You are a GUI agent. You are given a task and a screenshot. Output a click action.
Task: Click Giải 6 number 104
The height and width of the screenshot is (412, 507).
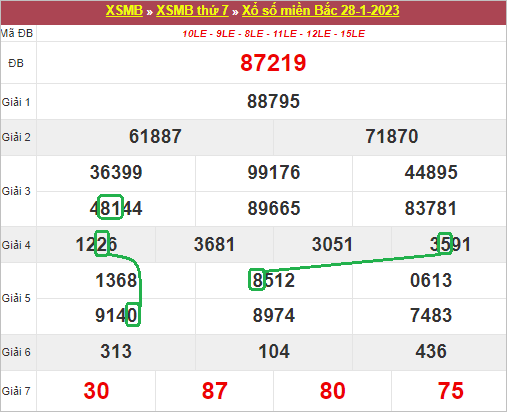(274, 351)
